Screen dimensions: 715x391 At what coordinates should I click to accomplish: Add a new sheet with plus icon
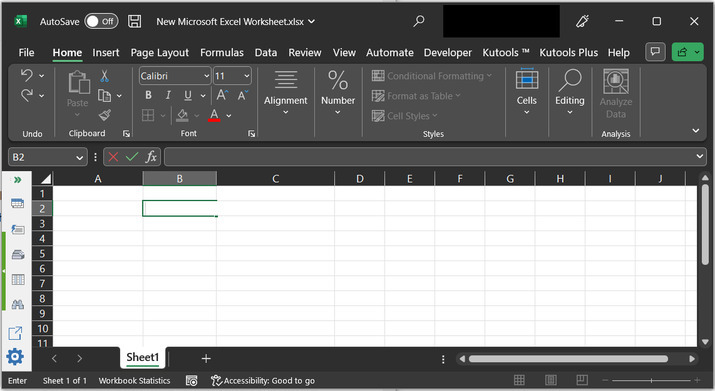tap(206, 359)
